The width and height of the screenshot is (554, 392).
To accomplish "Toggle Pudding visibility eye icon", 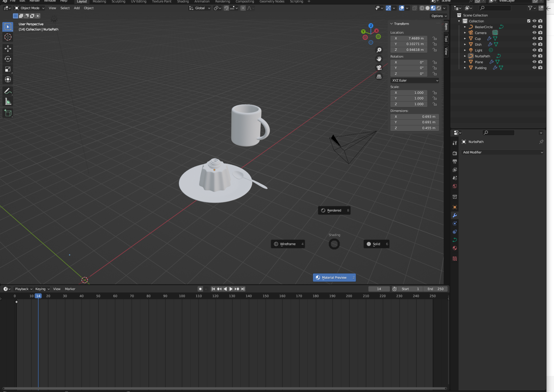I will point(535,68).
